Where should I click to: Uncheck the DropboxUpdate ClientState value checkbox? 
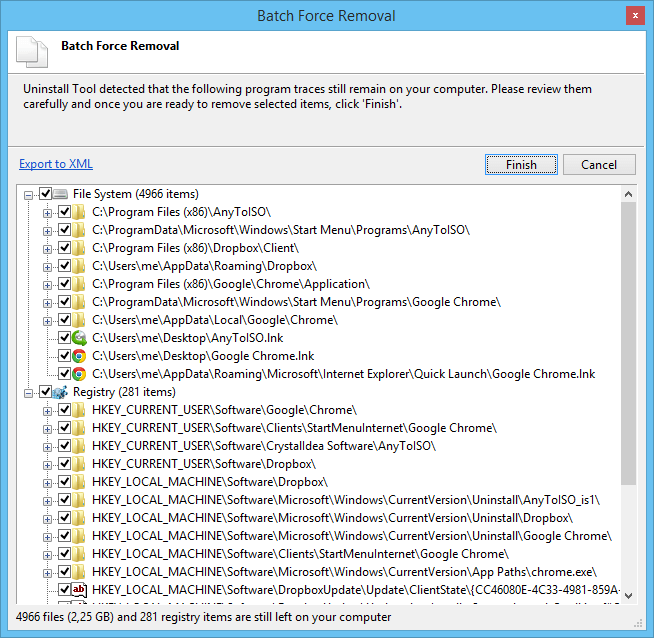[x=64, y=589]
